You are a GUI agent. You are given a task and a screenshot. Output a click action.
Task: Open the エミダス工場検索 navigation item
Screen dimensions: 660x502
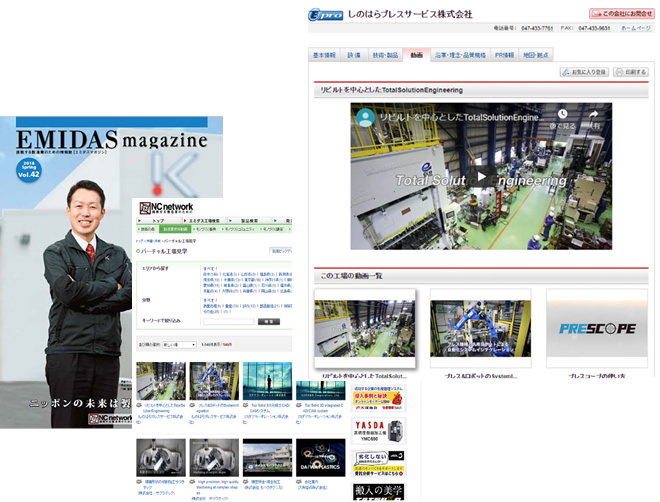click(x=204, y=220)
